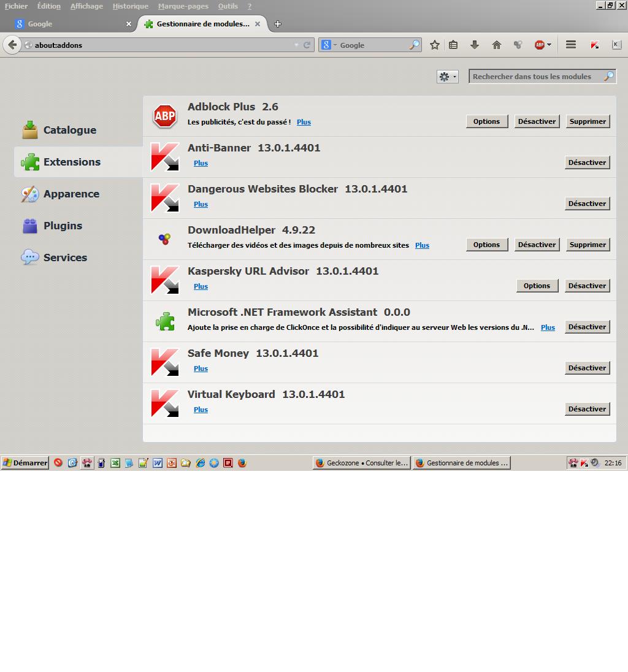Click the Kaspersky red toolbar icon
Image resolution: width=628 pixels, height=672 pixels.
[x=594, y=45]
